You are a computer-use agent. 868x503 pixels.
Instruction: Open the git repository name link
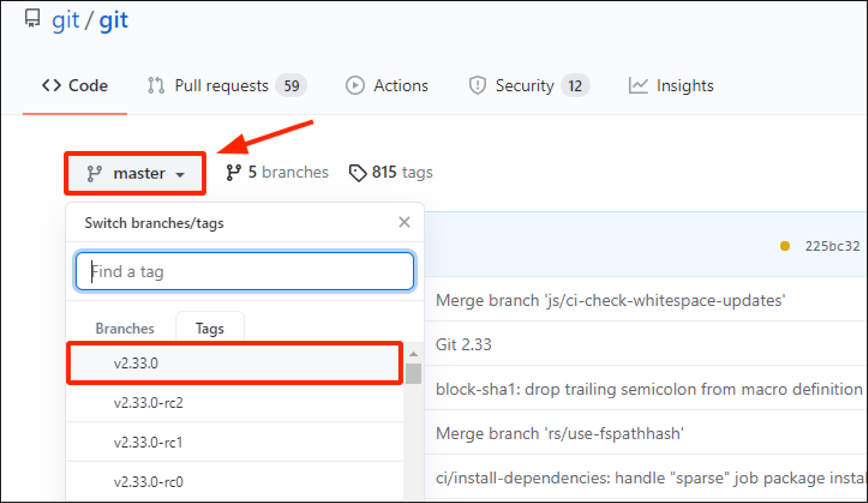(x=114, y=20)
